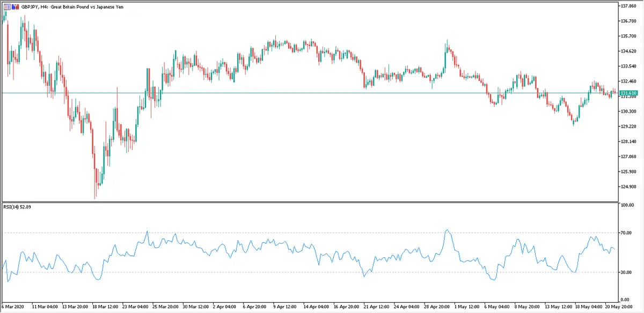Screen dimensions: 644x313
Task: Click the separator between chart and RSI window
Action: pos(322,202)
